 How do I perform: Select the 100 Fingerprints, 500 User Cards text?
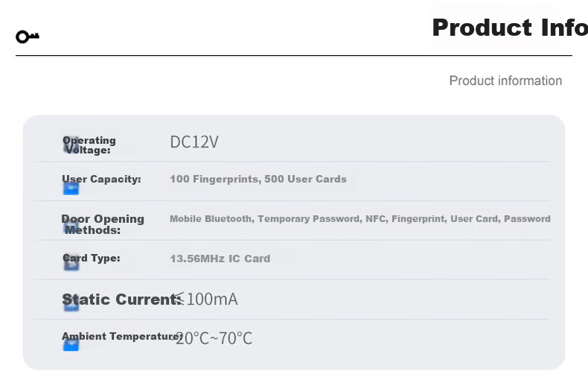click(258, 179)
